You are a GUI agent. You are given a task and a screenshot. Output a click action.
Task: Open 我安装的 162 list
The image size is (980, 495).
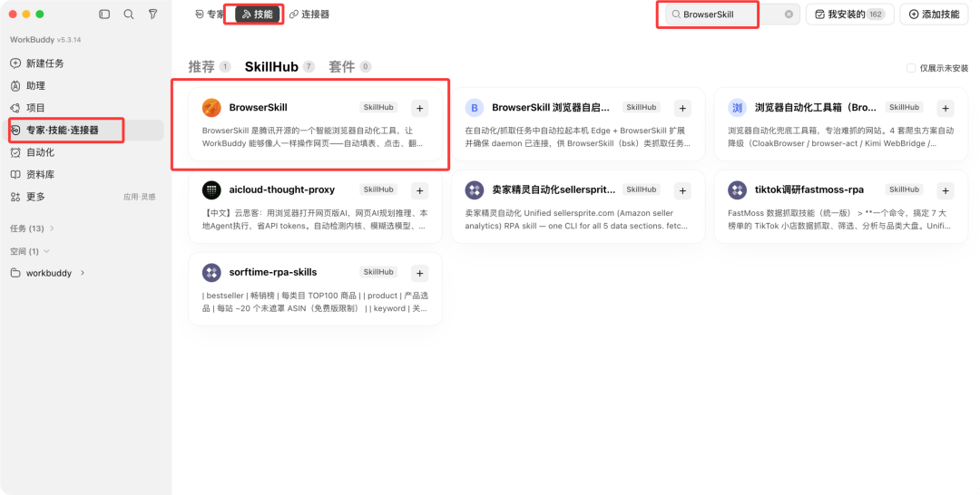click(x=850, y=15)
